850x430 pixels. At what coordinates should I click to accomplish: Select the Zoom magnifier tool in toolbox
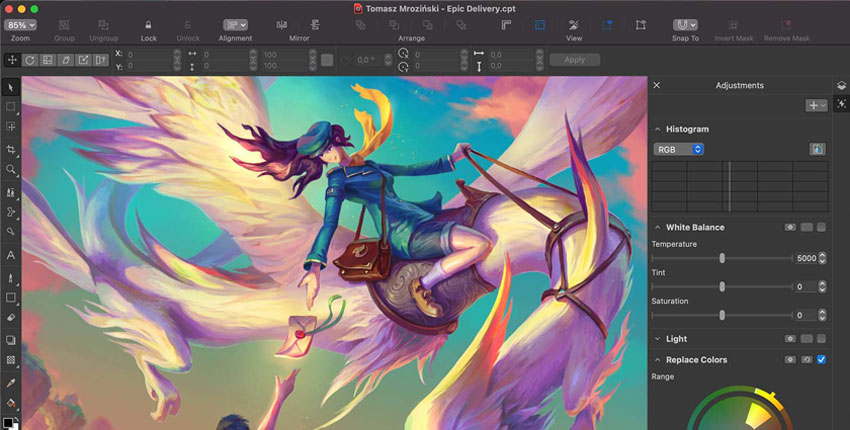click(11, 169)
